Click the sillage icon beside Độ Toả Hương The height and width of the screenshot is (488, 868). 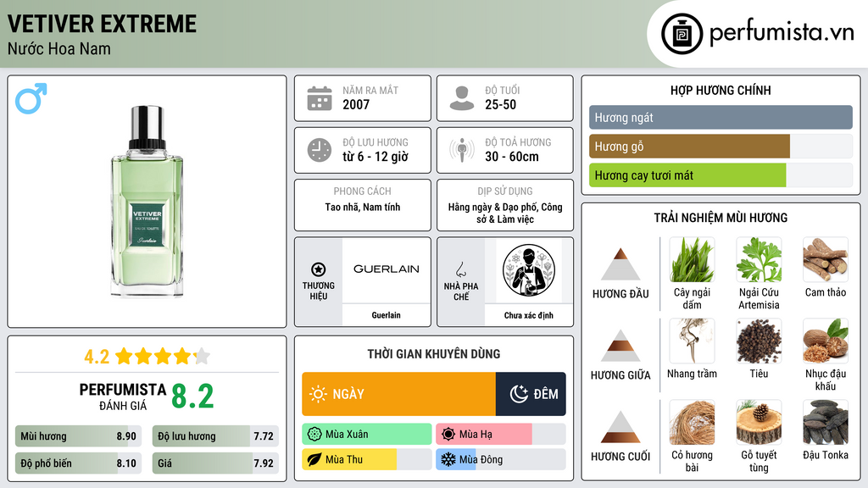point(462,150)
